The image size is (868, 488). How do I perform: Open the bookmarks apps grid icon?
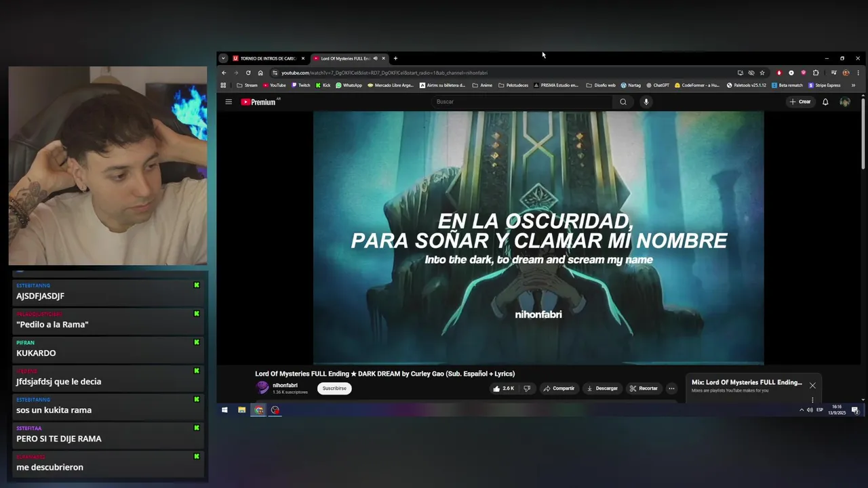point(223,85)
